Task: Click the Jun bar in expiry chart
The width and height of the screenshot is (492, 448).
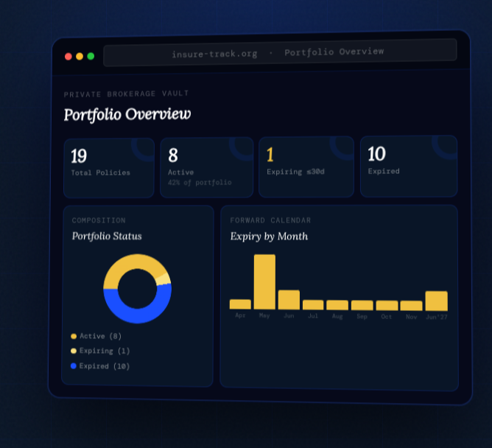Action: coord(289,300)
